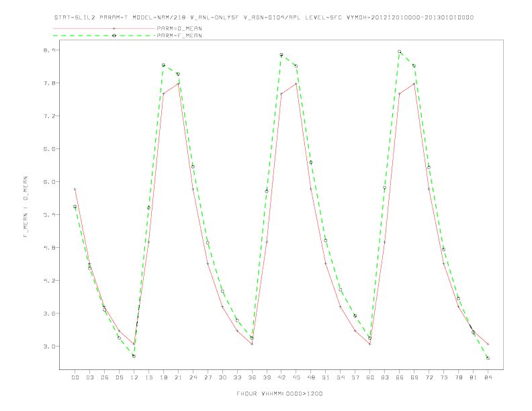The height and width of the screenshot is (411, 532).
Task: Click the y-axis tick value 7.8
Action: 49,83
